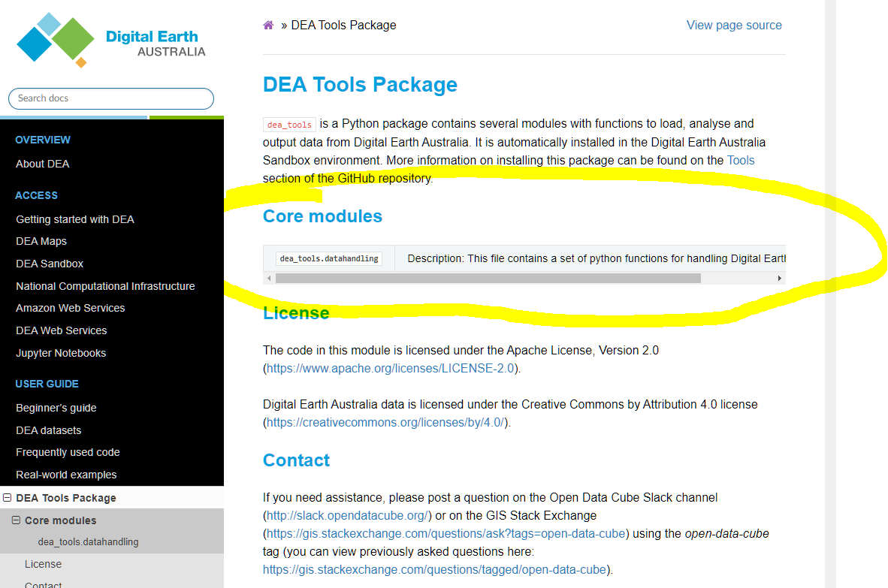Open the GIS Stack Exchange ask link
This screenshot has height=588, width=888.
coord(445,533)
